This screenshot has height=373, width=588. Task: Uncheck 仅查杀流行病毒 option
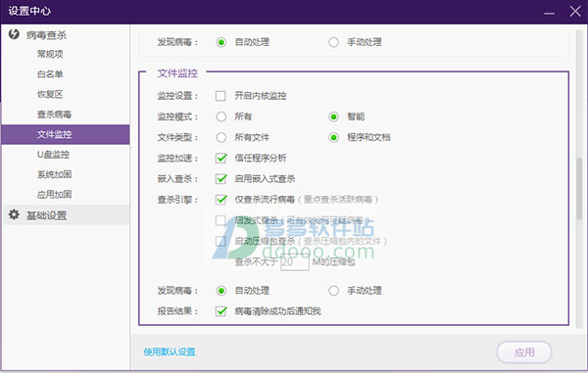pos(220,200)
